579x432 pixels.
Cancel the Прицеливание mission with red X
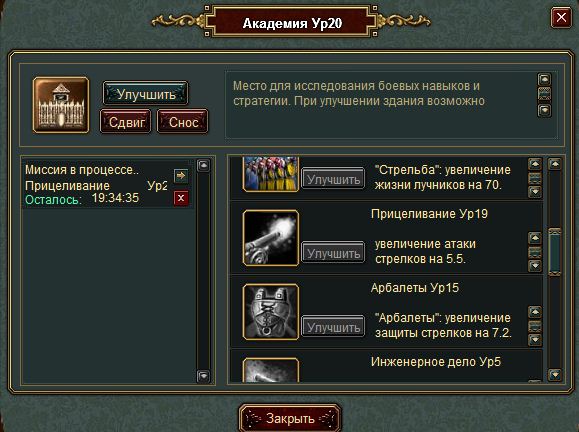pyautogui.click(x=181, y=198)
